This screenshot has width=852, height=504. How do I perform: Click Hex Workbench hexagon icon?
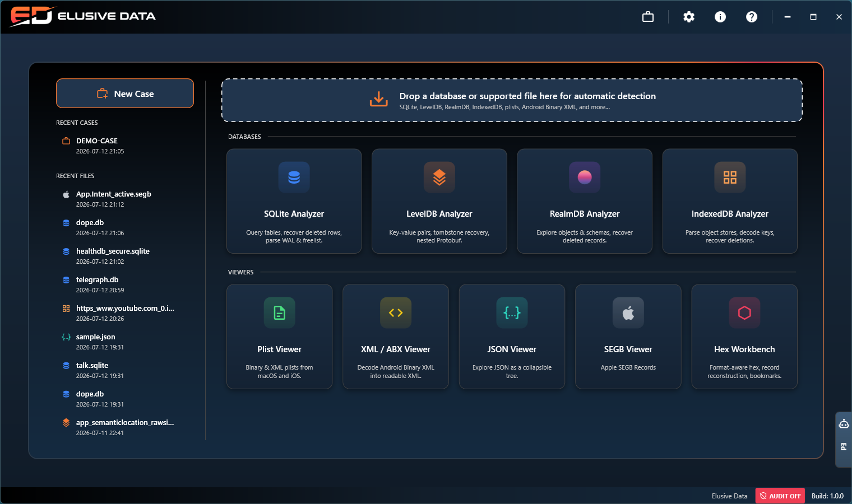(744, 312)
